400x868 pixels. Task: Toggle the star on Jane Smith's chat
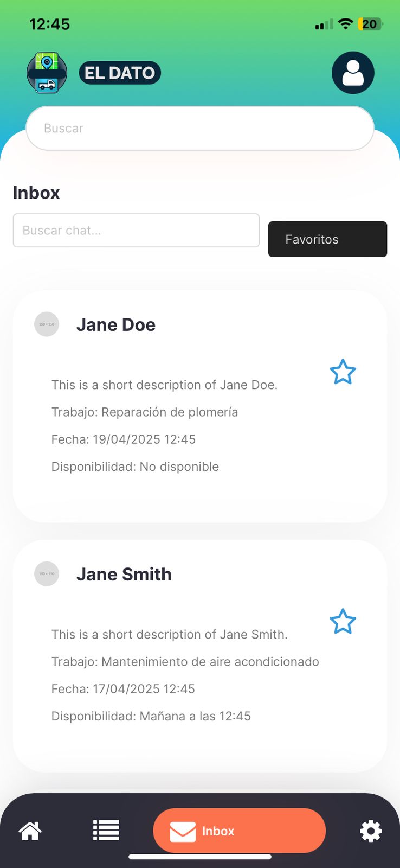[343, 622]
